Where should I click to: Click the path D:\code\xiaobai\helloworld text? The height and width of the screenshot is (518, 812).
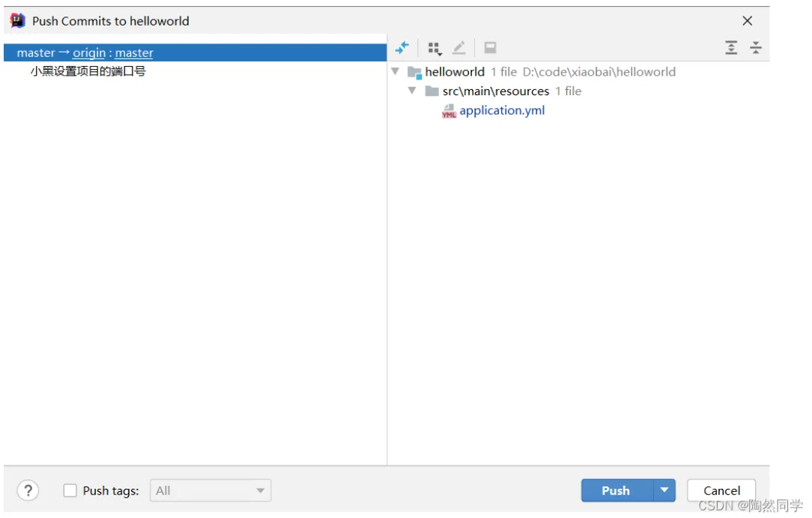click(599, 71)
